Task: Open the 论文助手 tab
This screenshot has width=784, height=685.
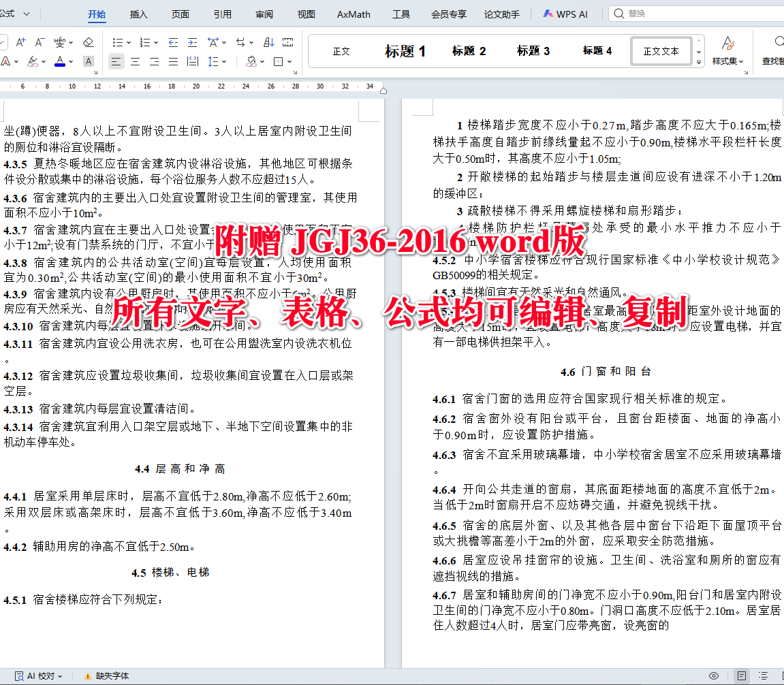Action: click(x=501, y=14)
